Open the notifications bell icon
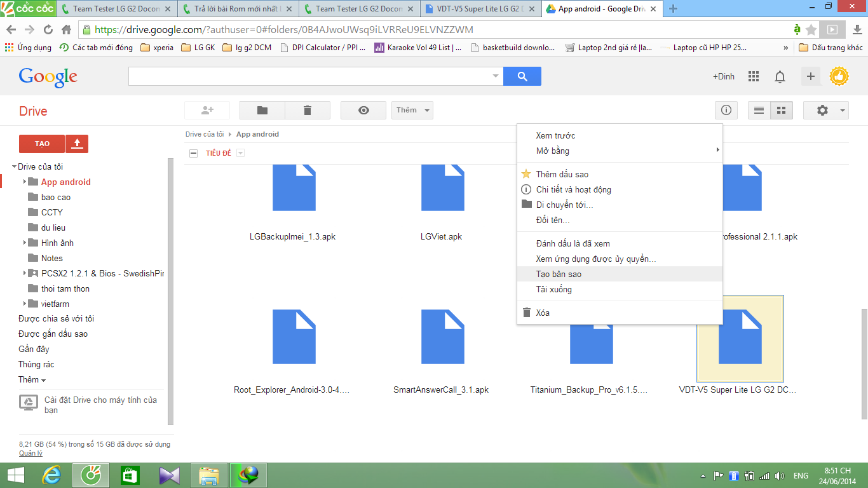The width and height of the screenshot is (868, 488). (780, 76)
